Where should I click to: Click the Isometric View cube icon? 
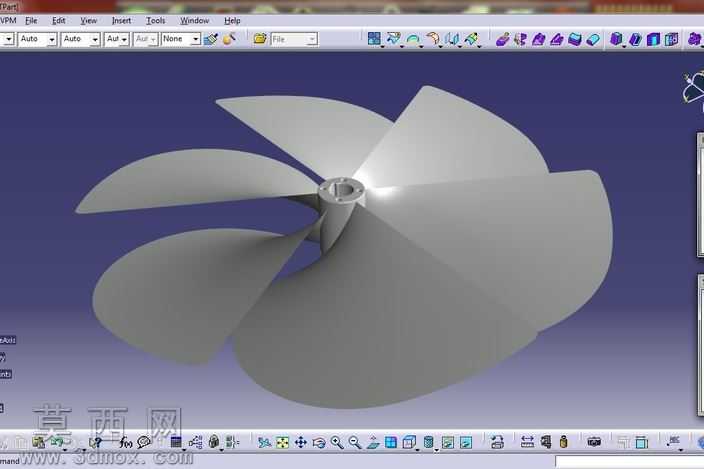pyautogui.click(x=409, y=443)
